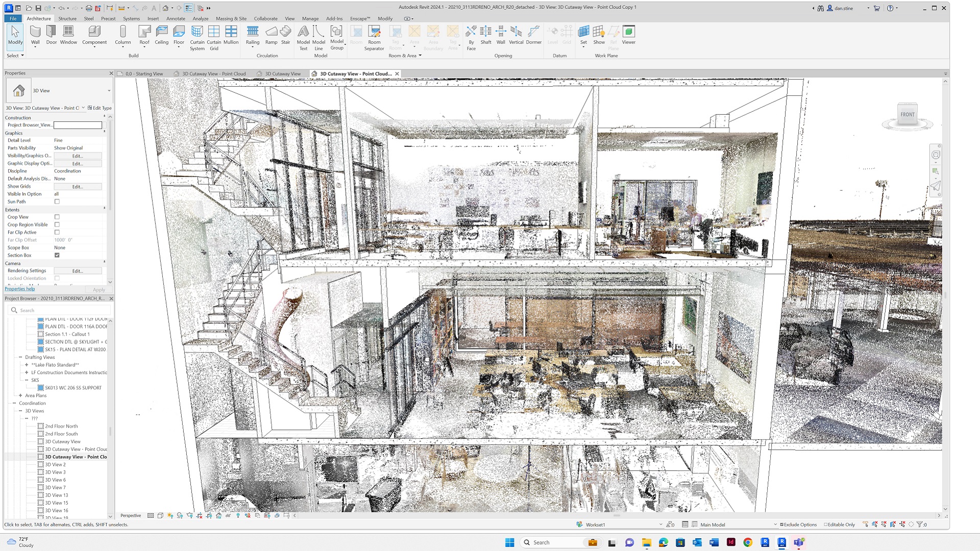
Task: Check Editable Only in the status bar
Action: (x=824, y=524)
